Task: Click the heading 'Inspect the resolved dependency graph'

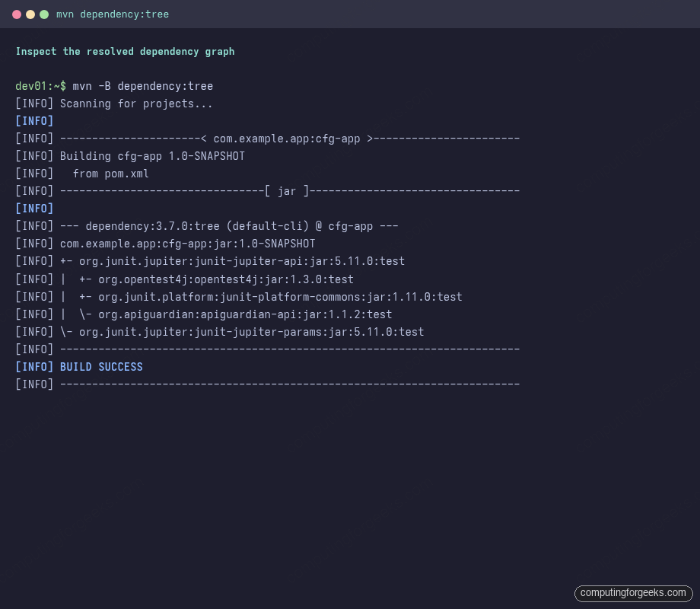Action: 125,52
